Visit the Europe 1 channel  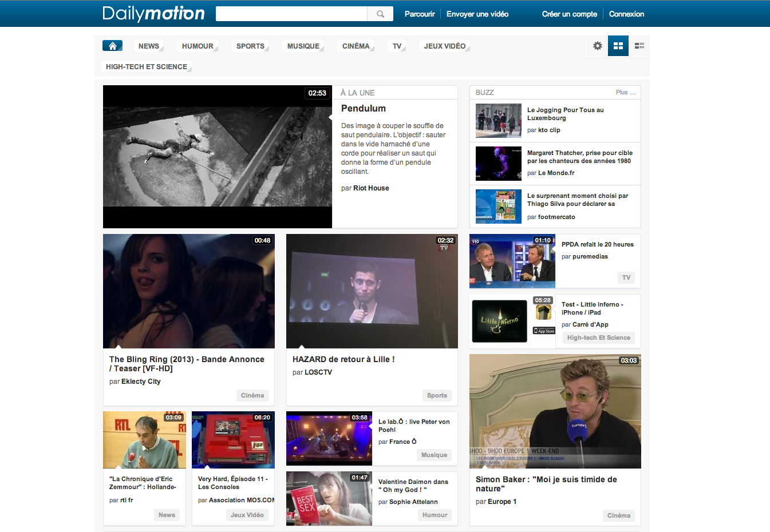(502, 502)
